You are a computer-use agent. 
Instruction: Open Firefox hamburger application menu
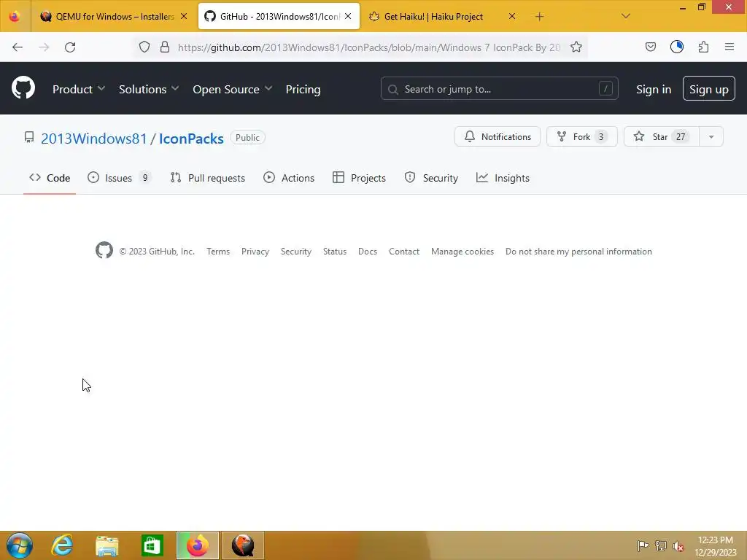pos(729,47)
